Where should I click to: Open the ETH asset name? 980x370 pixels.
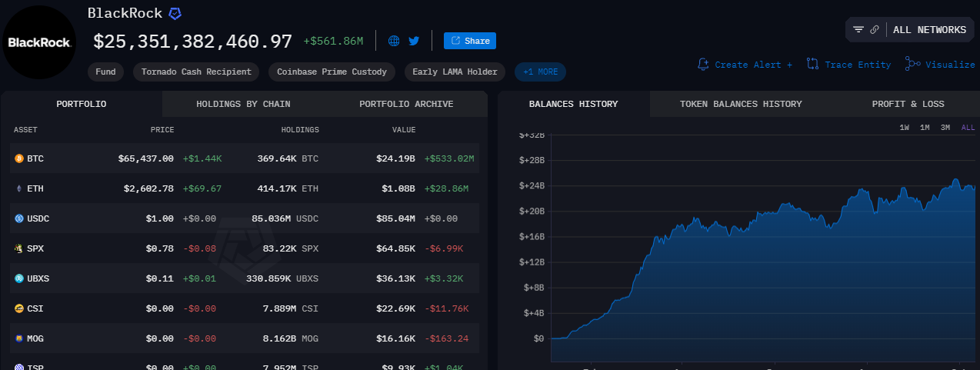click(x=35, y=188)
